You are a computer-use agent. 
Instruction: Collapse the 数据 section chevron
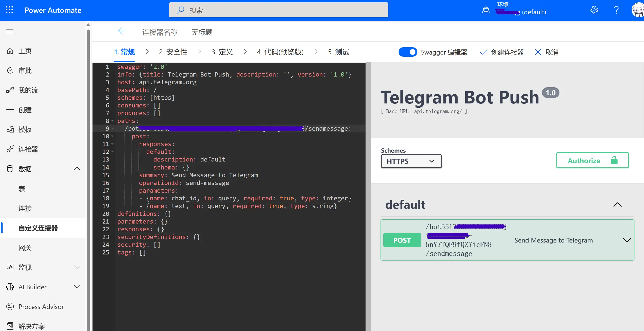point(77,169)
